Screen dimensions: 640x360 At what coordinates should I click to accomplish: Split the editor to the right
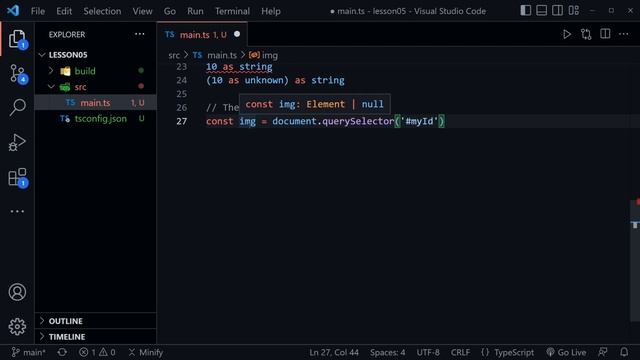click(605, 34)
